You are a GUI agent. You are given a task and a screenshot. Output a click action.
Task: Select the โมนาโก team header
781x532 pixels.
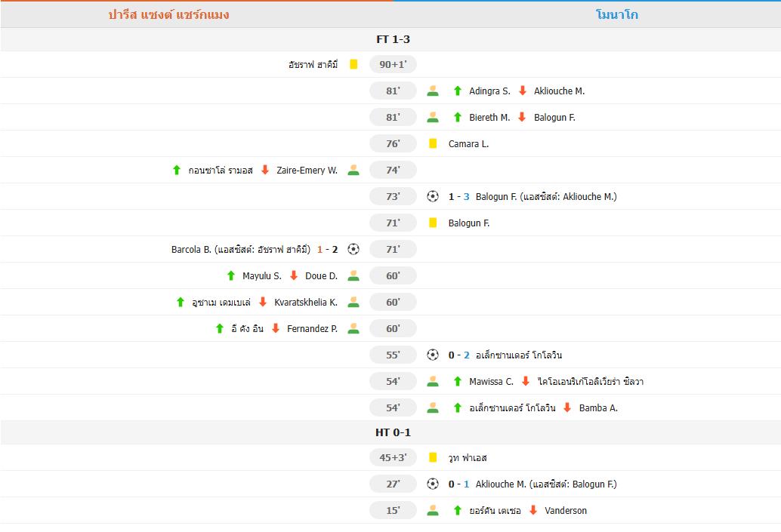point(616,14)
